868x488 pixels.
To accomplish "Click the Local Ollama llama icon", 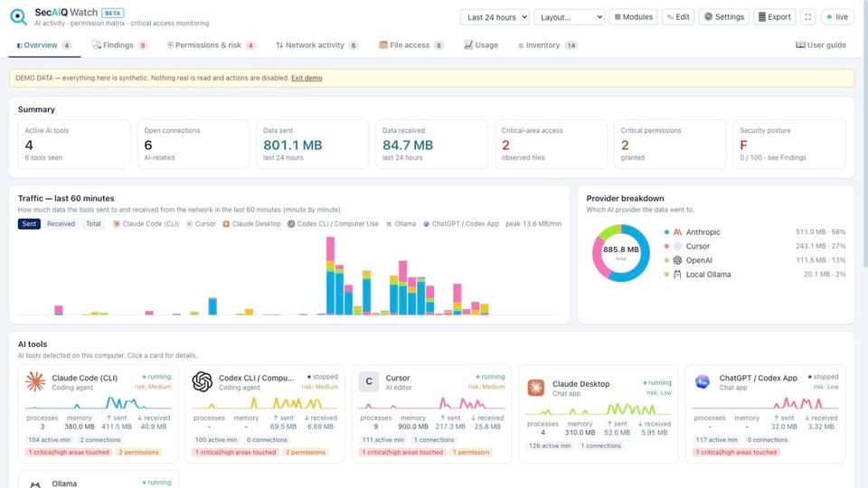I will coord(677,275).
